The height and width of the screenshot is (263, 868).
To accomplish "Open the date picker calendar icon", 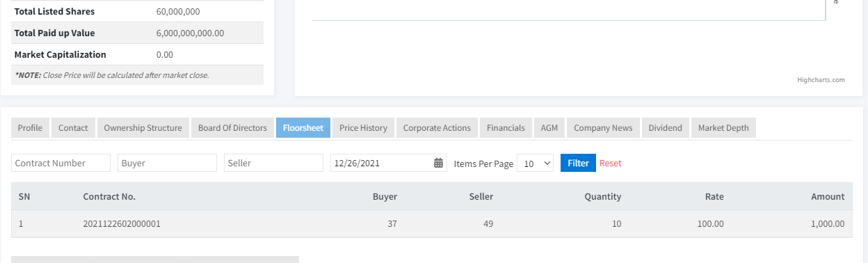I will pyautogui.click(x=438, y=163).
